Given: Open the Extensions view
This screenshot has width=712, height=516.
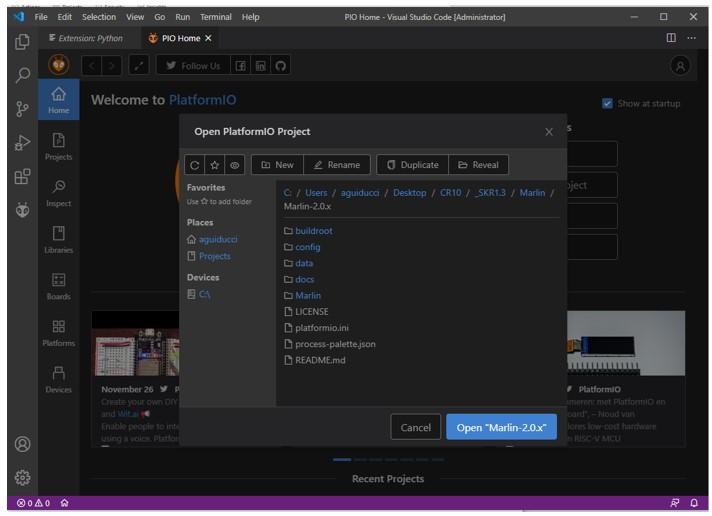Looking at the screenshot, I should point(22,176).
